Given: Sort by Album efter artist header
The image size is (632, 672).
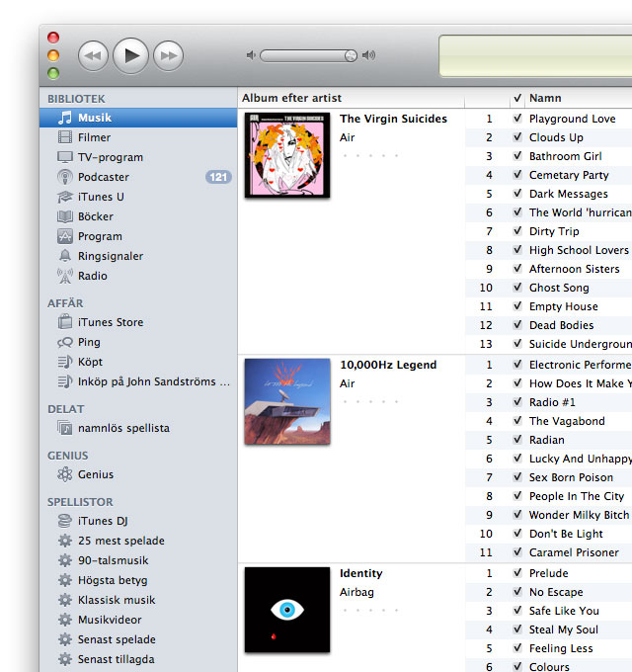Looking at the screenshot, I should point(352,98).
